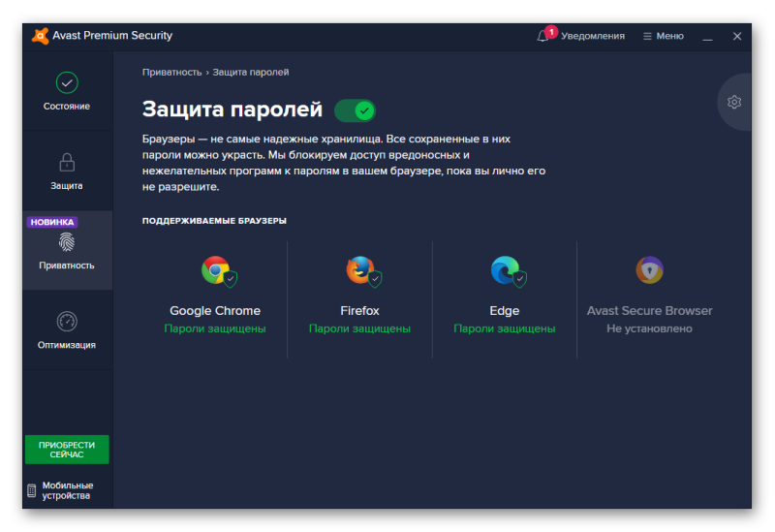Screen dimensions: 775x532
Task: Click Приватность breadcrumb link
Action: click(172, 72)
